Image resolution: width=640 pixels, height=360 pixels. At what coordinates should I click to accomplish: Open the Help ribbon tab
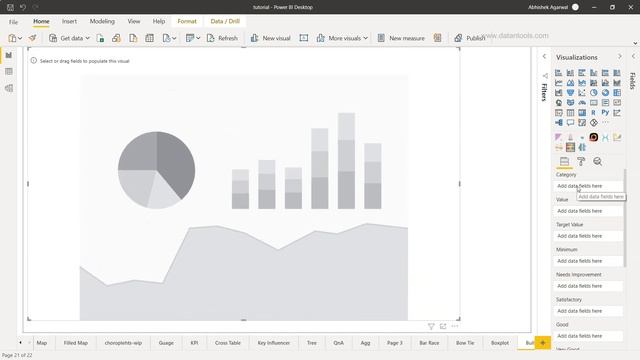click(x=159, y=21)
